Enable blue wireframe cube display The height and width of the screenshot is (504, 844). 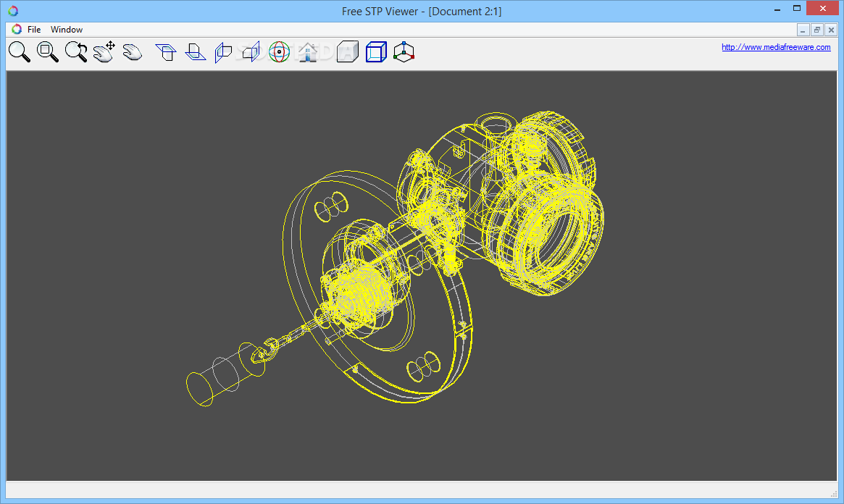click(x=376, y=52)
